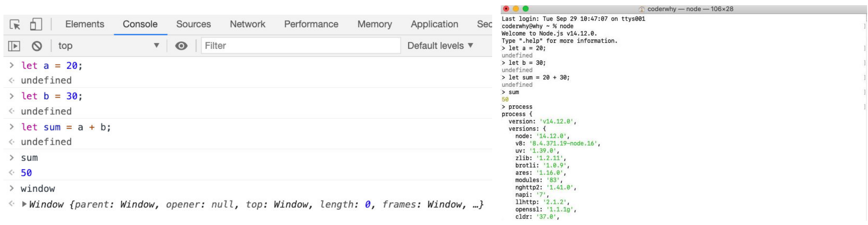Close the terminal window with red button
Viewport: 868px width, 225px height.
point(506,9)
